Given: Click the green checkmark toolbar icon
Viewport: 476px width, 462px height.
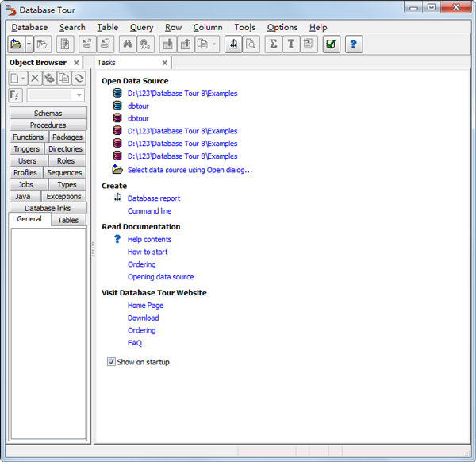Looking at the screenshot, I should (x=331, y=44).
